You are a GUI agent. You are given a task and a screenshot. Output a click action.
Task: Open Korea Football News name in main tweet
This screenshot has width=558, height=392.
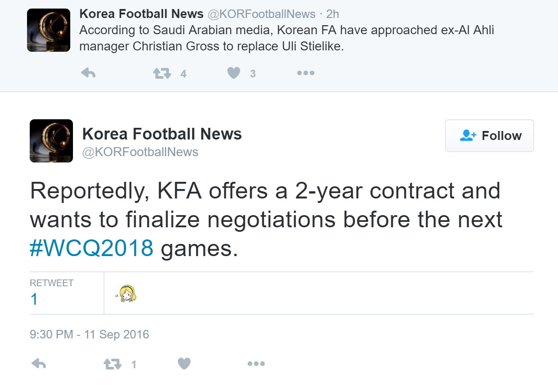tap(162, 134)
